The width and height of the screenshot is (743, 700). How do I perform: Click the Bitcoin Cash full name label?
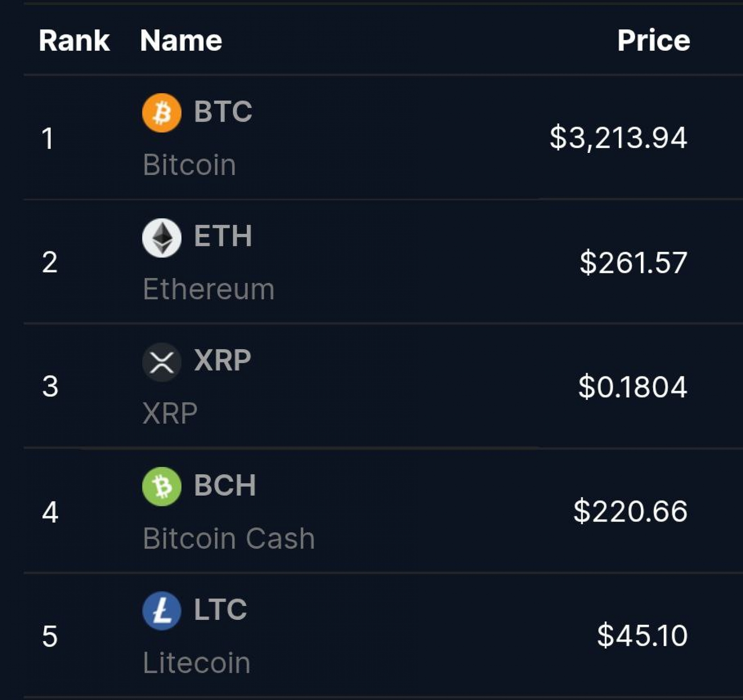(x=229, y=539)
